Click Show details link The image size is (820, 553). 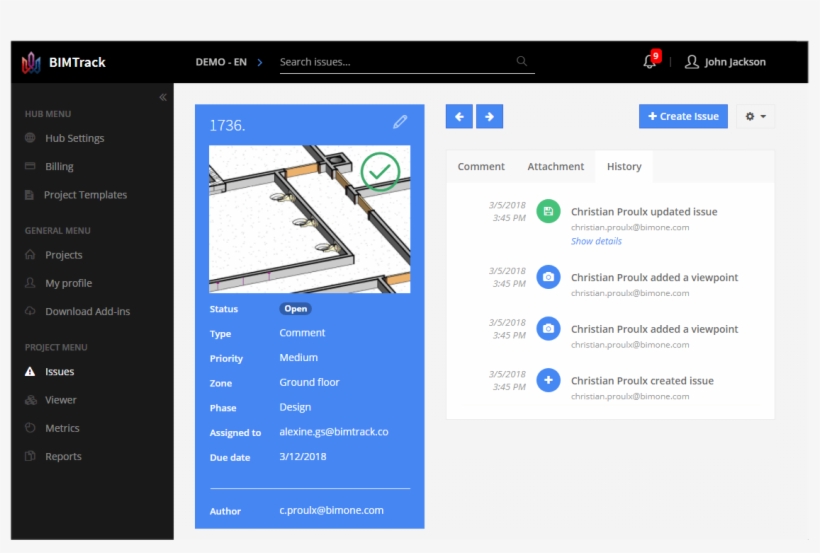point(596,241)
